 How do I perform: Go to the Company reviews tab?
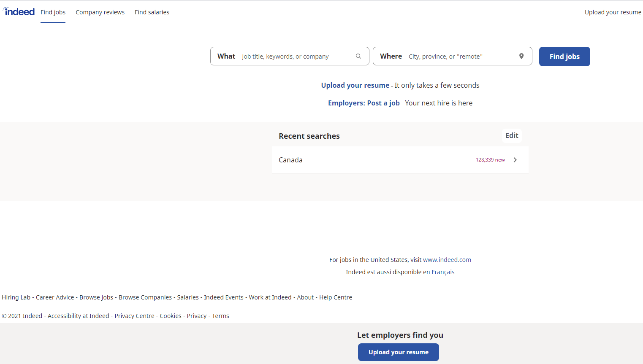pos(100,12)
